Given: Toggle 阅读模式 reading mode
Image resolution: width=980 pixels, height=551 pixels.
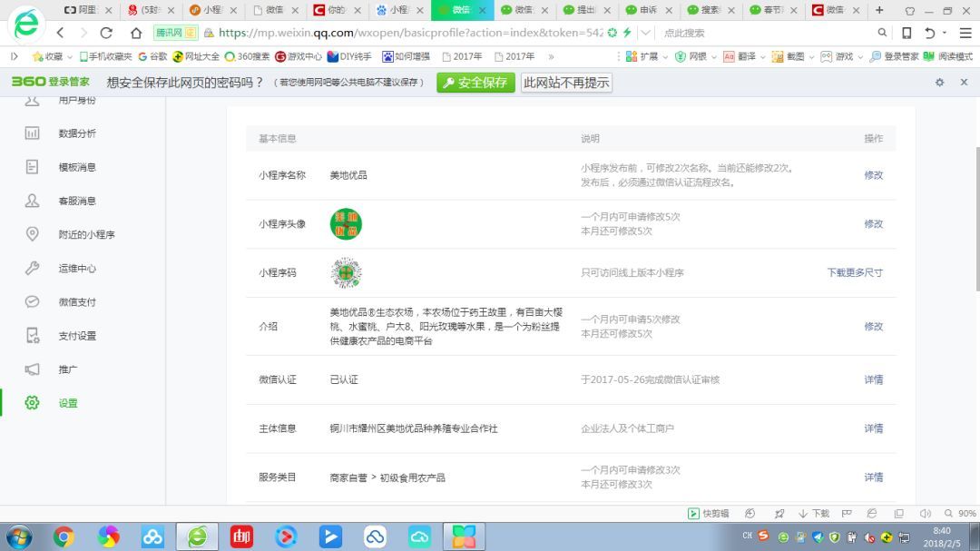Looking at the screenshot, I should 948,56.
